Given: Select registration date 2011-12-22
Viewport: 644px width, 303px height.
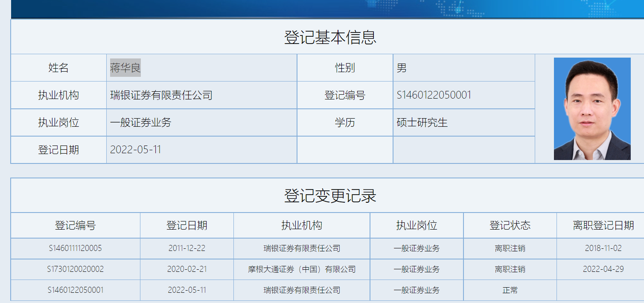Looking at the screenshot, I should 187,248.
